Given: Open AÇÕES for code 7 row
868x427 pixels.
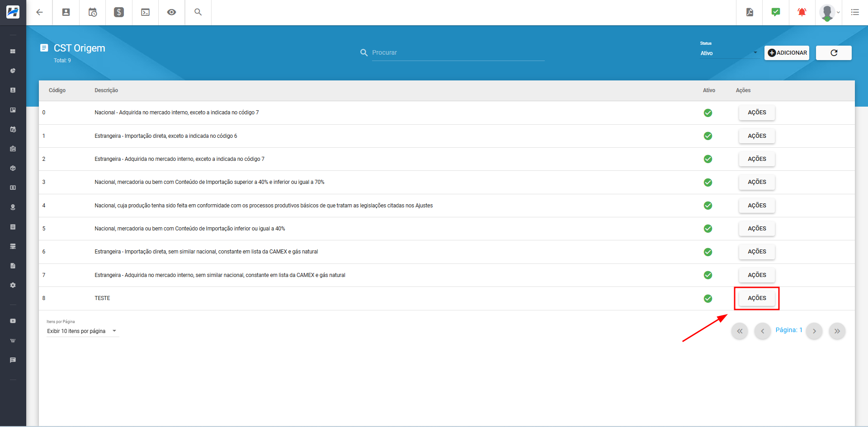Looking at the screenshot, I should [757, 275].
